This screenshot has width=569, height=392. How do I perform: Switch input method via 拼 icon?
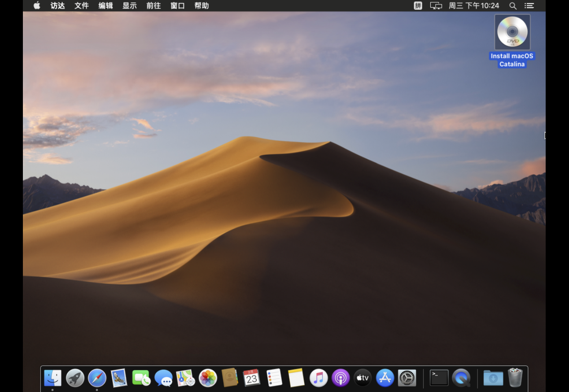click(x=418, y=6)
